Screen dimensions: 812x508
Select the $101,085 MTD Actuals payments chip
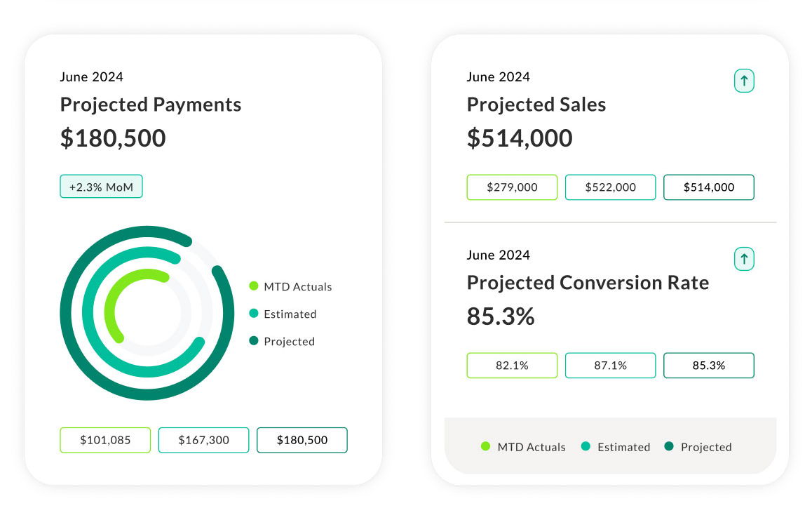tap(105, 440)
